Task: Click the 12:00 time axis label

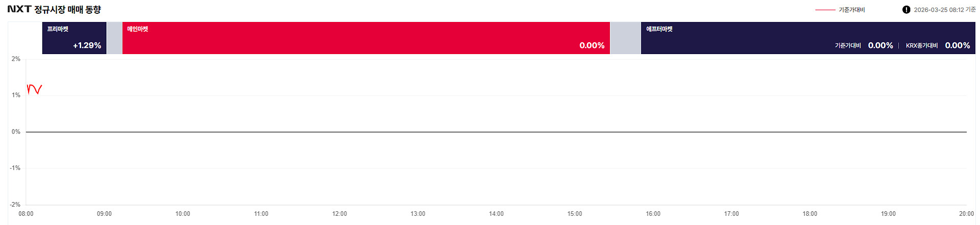Action: (x=339, y=214)
